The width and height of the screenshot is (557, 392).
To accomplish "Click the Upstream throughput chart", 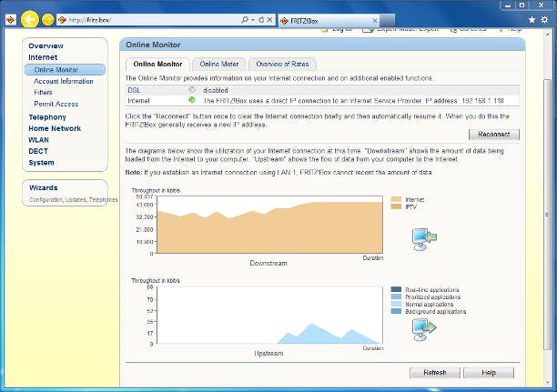I will click(x=270, y=315).
